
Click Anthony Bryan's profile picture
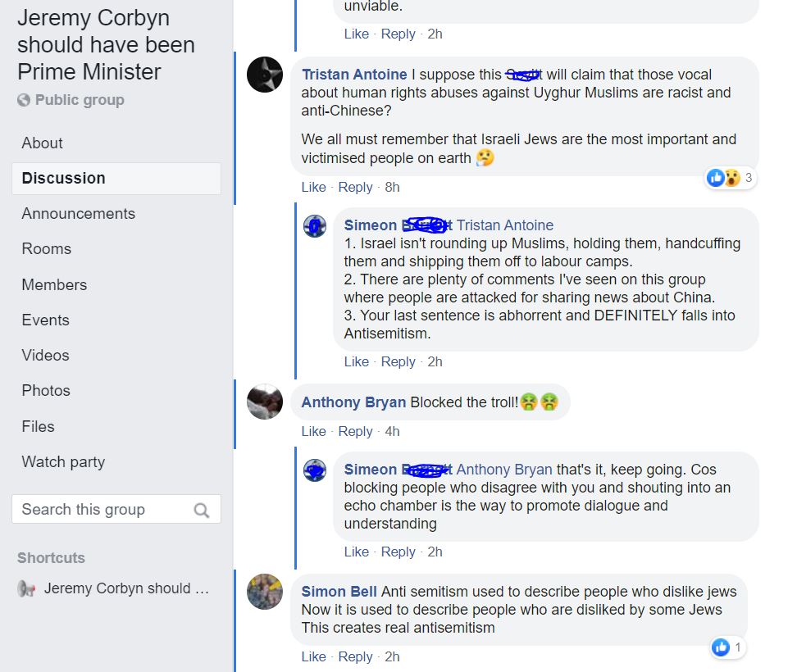click(x=265, y=402)
